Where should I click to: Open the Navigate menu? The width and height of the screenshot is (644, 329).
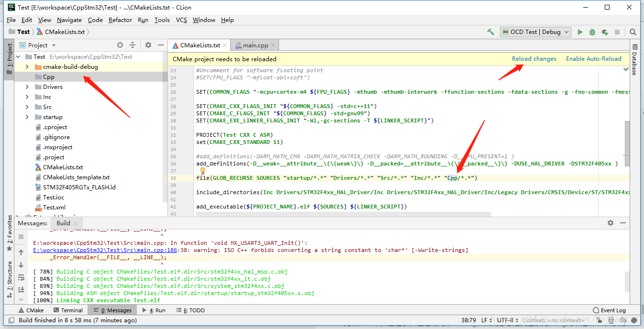pyautogui.click(x=69, y=20)
